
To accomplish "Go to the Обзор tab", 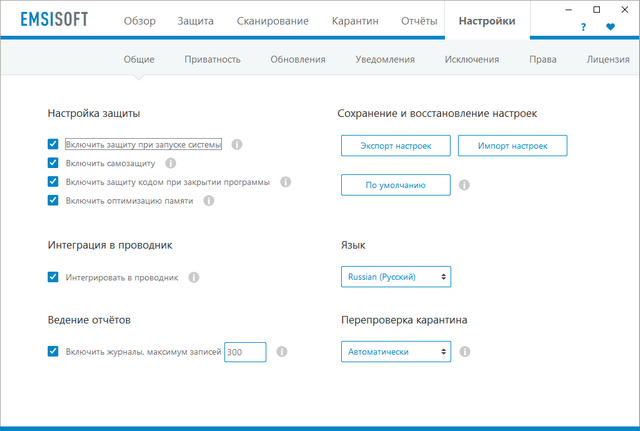I will [140, 21].
